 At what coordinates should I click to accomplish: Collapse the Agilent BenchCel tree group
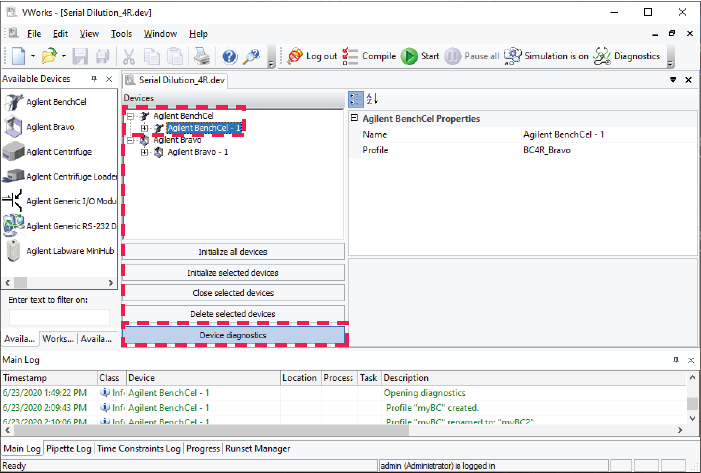click(130, 116)
